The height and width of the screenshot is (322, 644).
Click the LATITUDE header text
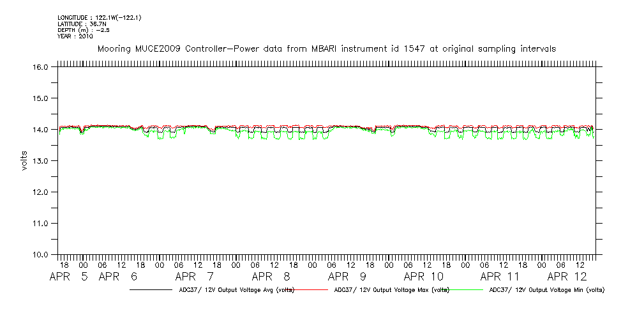(x=81, y=24)
